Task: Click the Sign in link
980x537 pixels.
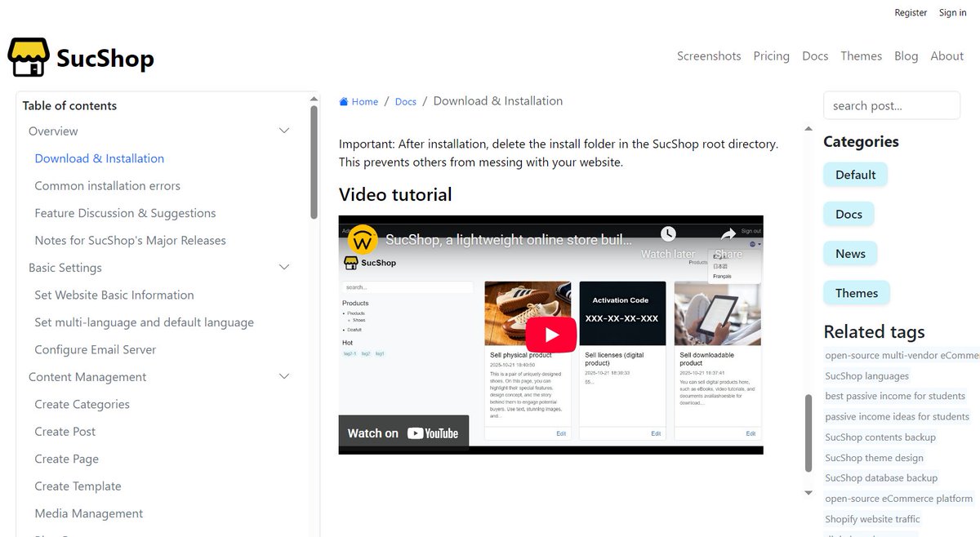Action: pos(952,12)
